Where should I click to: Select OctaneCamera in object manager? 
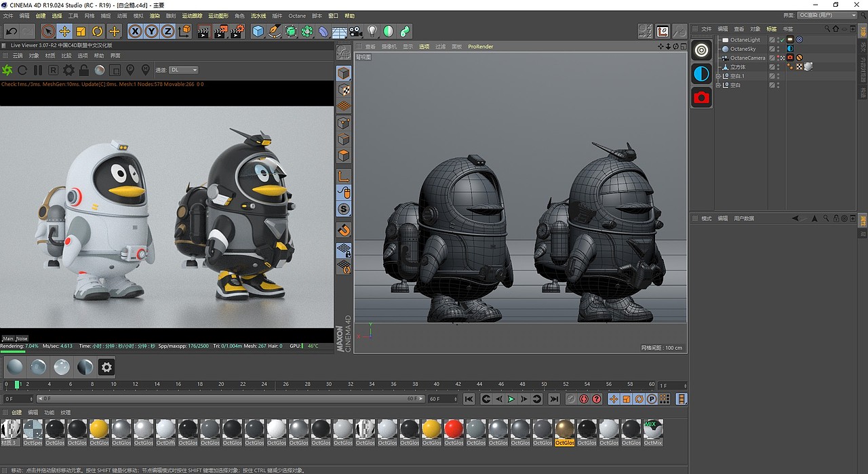click(747, 58)
